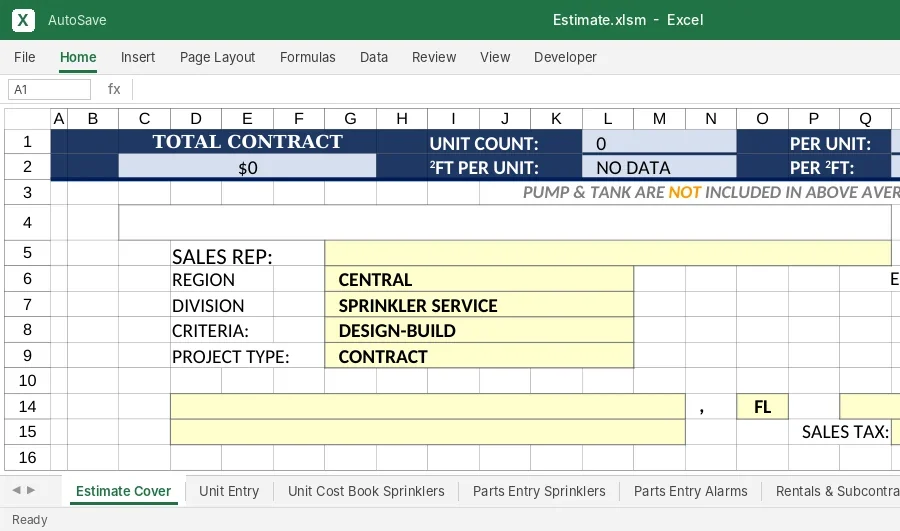This screenshot has width=900, height=531.
Task: Click the UNIT COUNT: label
Action: 484,144
